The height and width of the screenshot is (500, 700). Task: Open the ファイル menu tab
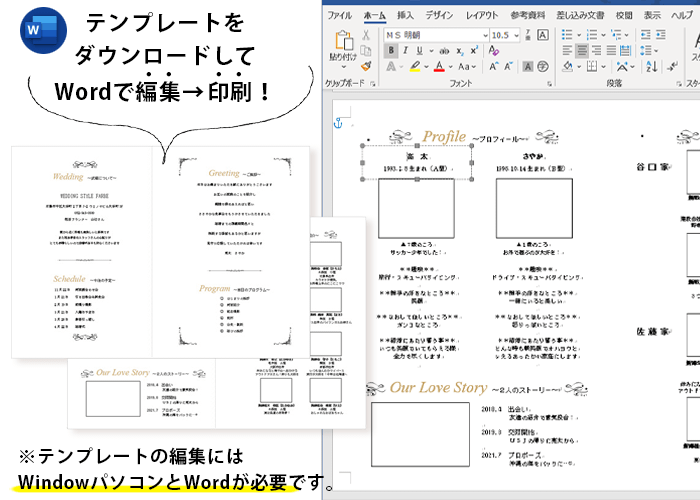point(339,15)
